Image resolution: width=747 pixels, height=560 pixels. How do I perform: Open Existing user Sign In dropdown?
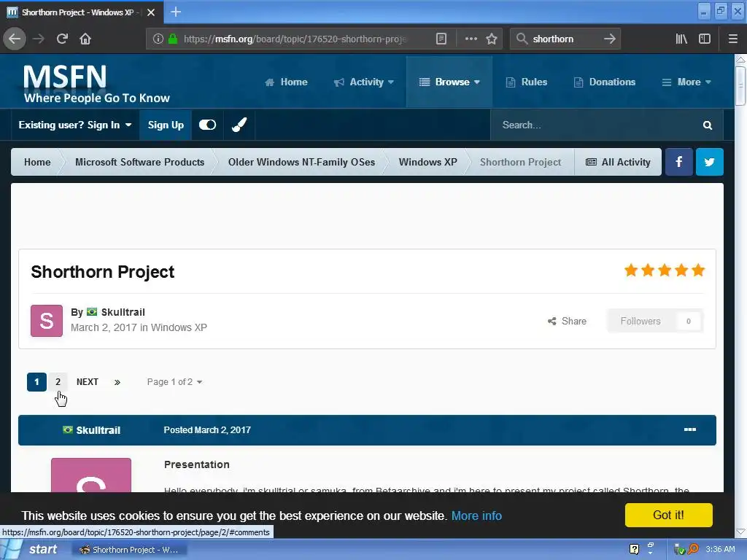75,125
